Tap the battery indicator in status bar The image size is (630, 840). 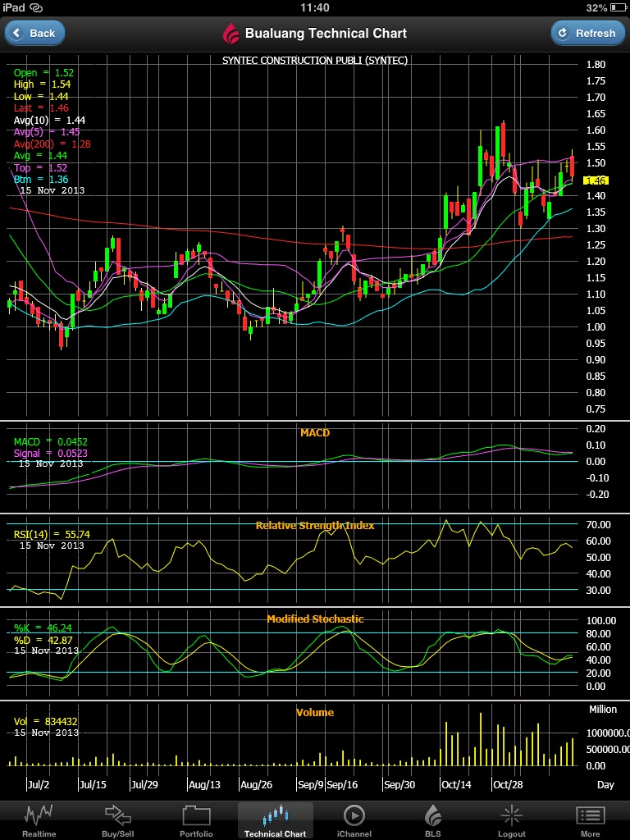pos(618,8)
